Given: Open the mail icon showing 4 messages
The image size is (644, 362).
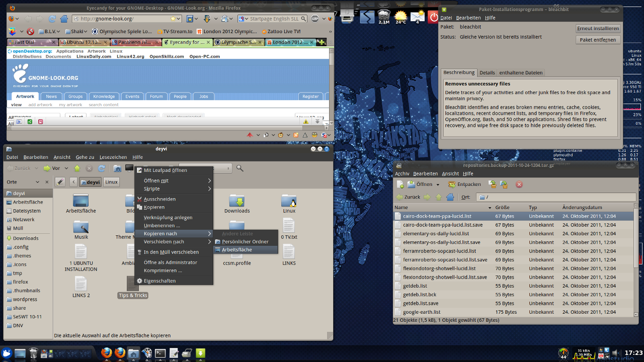Looking at the screenshot, I should (x=418, y=17).
